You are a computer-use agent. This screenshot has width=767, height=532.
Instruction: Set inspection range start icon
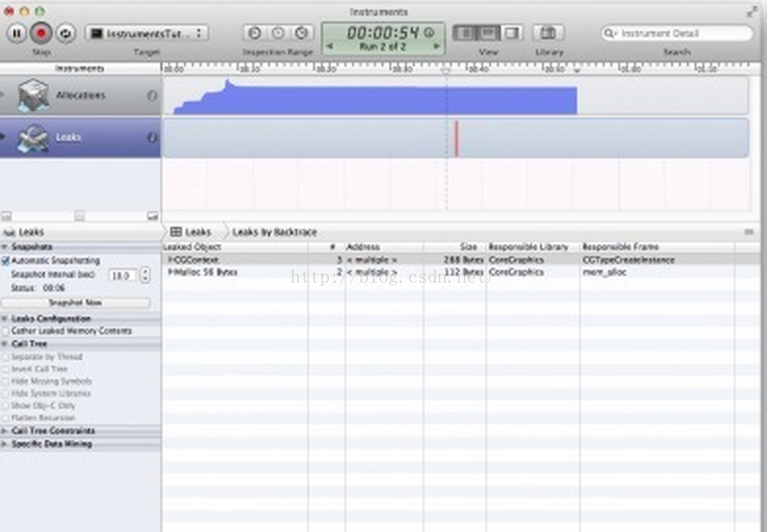[x=254, y=33]
